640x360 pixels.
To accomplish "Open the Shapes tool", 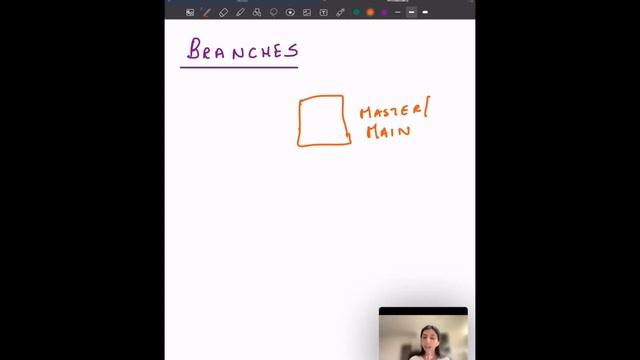I will click(257, 13).
